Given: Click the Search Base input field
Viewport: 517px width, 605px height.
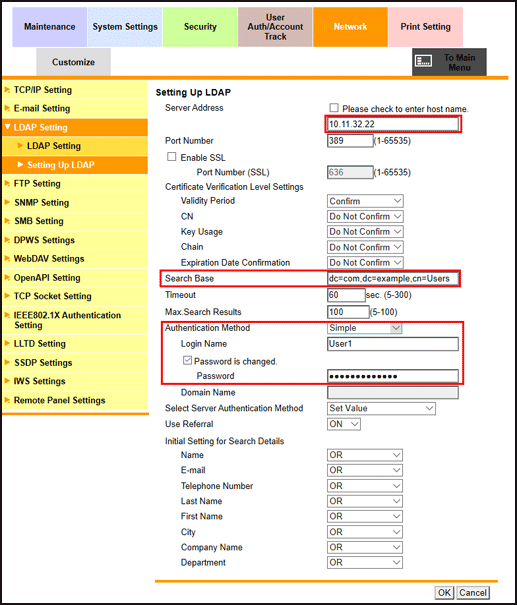Looking at the screenshot, I should (393, 279).
